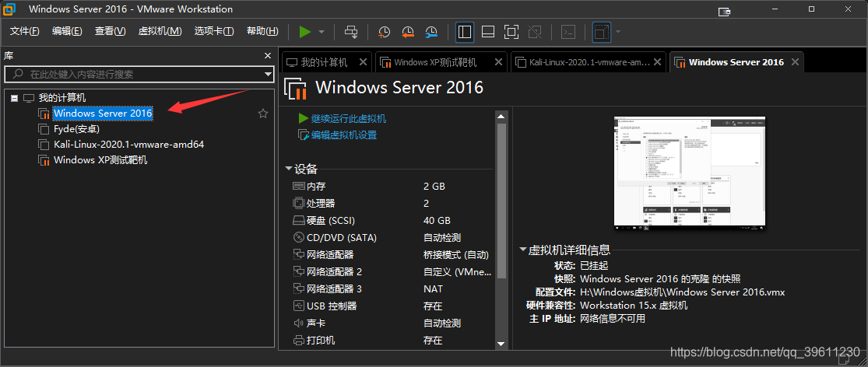Collapse the 我的计算机 tree node
This screenshot has height=367, width=868.
[14, 98]
